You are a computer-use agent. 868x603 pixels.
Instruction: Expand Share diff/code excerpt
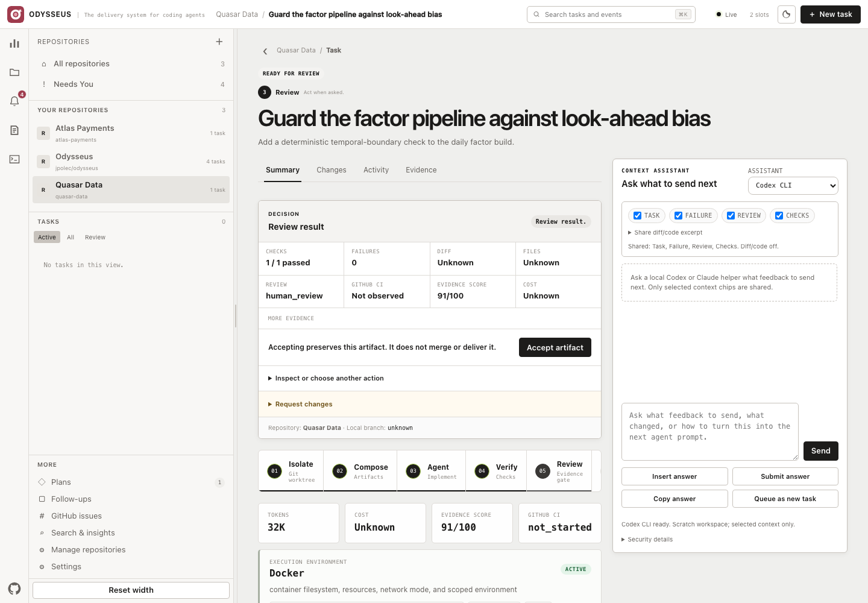tap(665, 233)
